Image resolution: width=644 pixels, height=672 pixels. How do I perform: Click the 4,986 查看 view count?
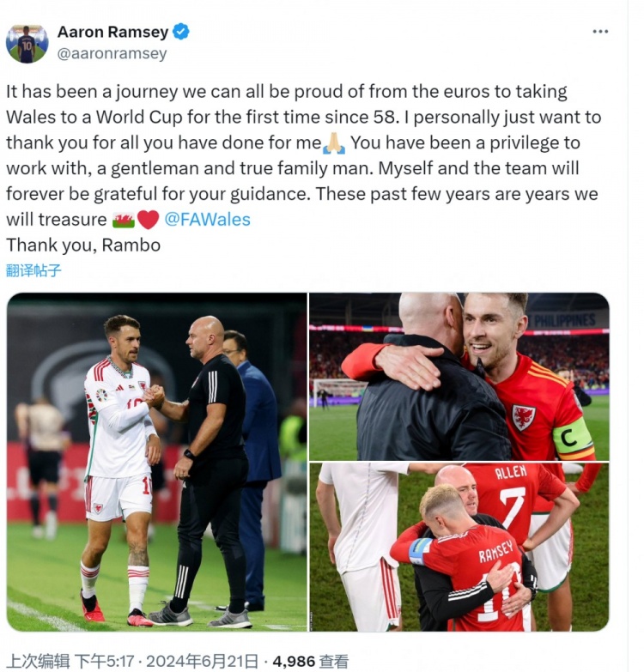tap(311, 662)
